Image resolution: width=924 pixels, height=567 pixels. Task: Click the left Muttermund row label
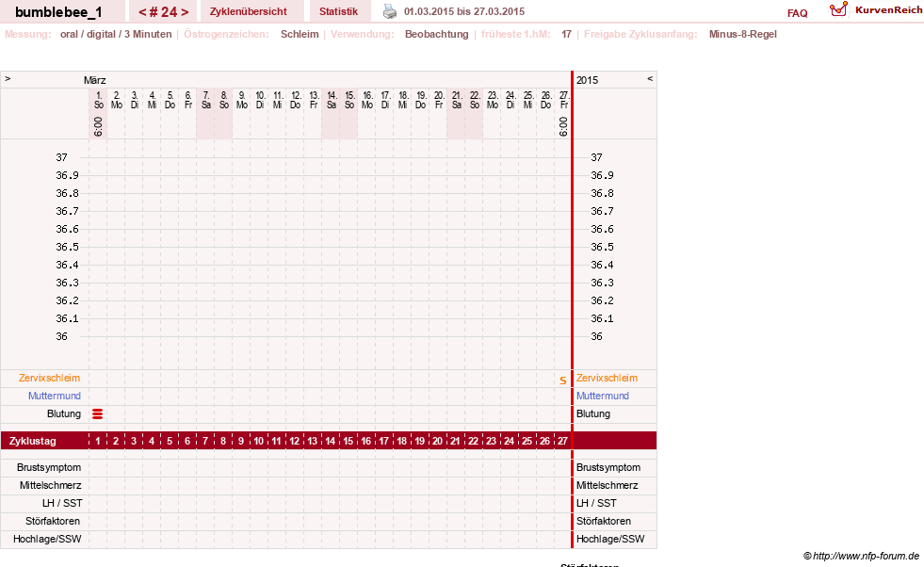55,397
